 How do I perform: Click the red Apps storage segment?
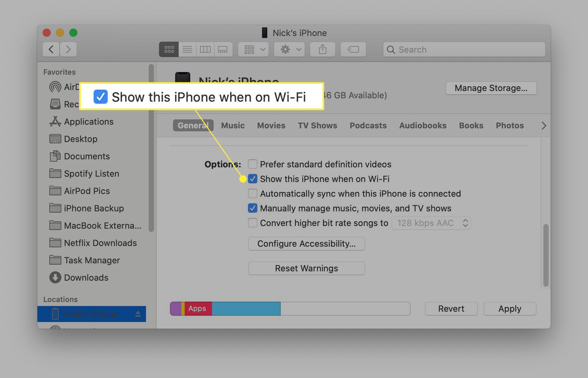point(198,309)
